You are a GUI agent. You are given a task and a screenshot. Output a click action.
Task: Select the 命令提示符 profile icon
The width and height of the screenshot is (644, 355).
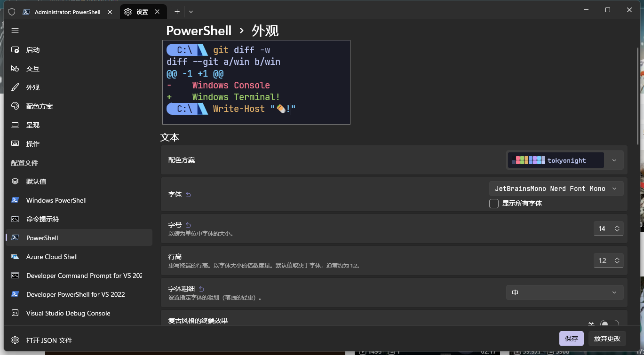pos(15,219)
